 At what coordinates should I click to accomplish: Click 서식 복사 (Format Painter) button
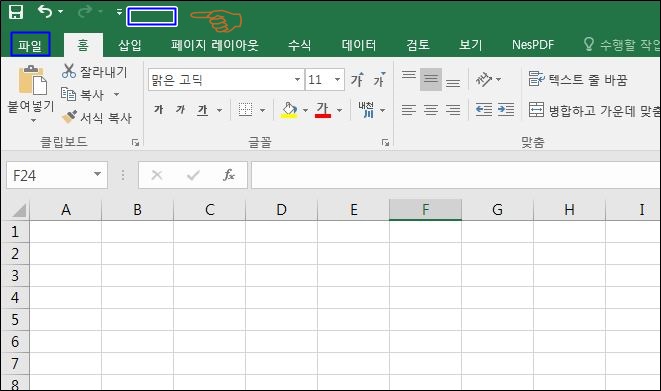click(x=97, y=118)
